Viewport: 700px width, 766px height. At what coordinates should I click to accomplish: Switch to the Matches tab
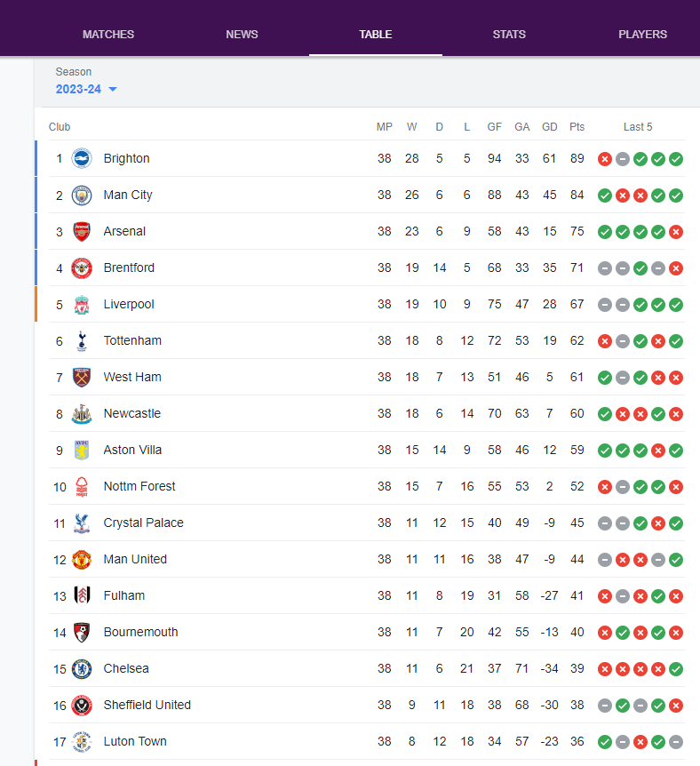pyautogui.click(x=108, y=34)
